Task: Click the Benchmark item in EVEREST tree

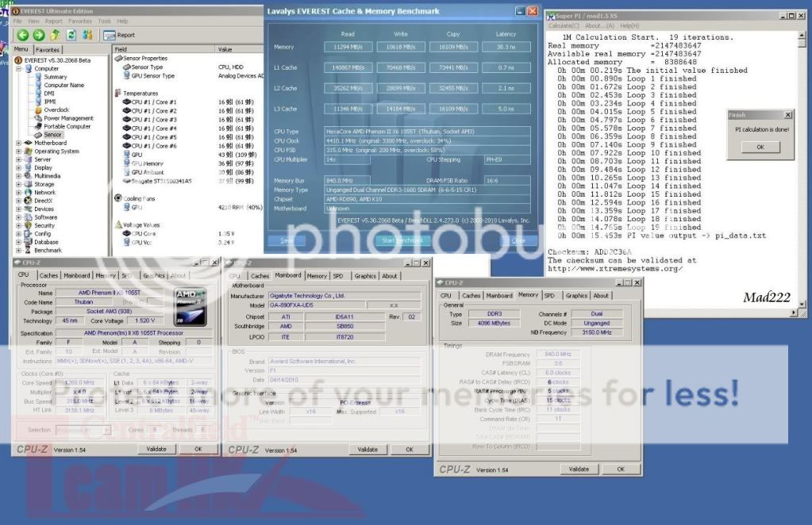Action: (48, 251)
